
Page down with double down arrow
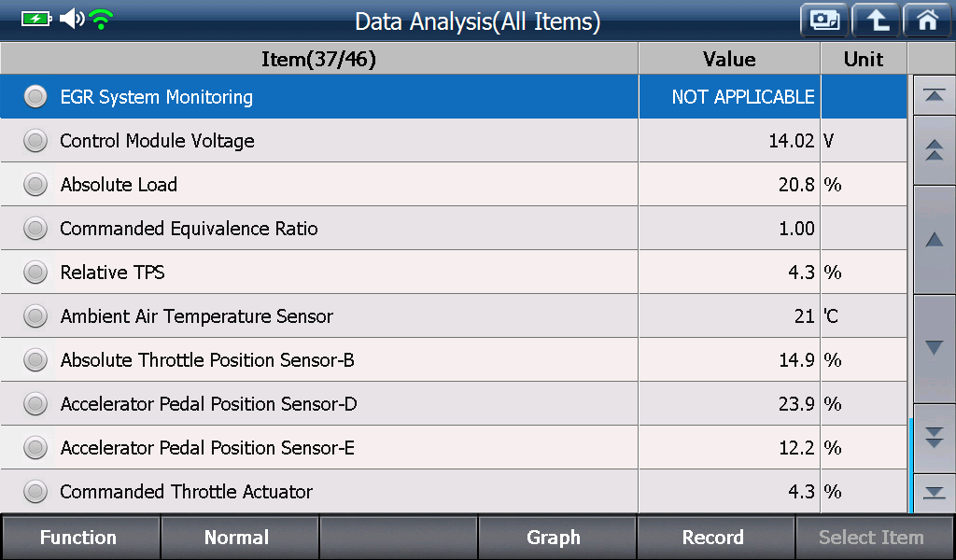pyautogui.click(x=934, y=438)
